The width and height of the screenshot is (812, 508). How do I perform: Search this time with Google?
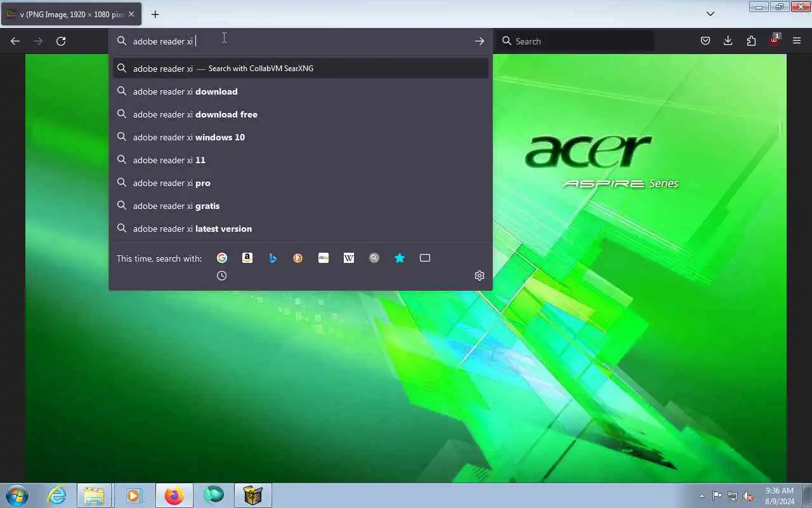tap(222, 258)
